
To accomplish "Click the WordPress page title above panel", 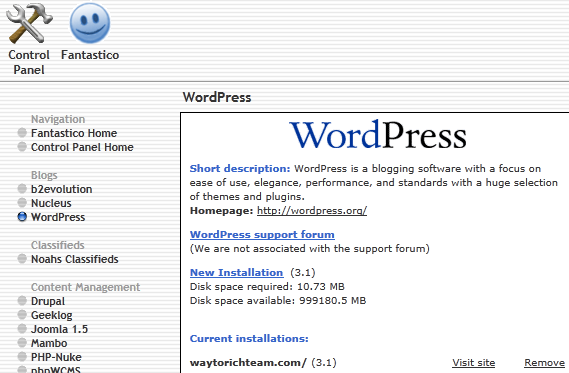I will (x=217, y=97).
